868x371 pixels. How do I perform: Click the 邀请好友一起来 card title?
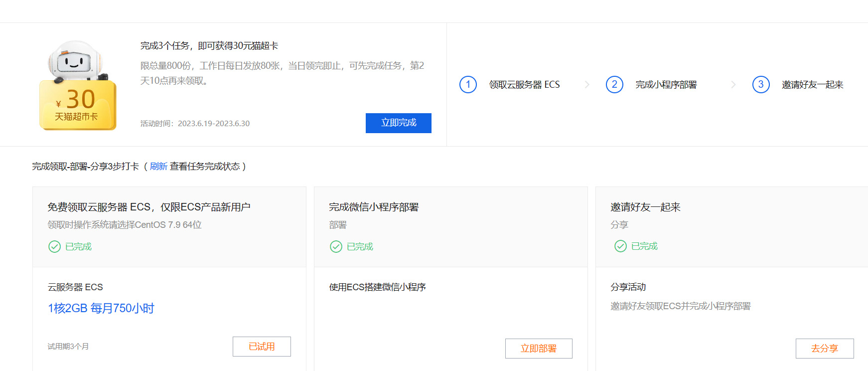(x=645, y=207)
